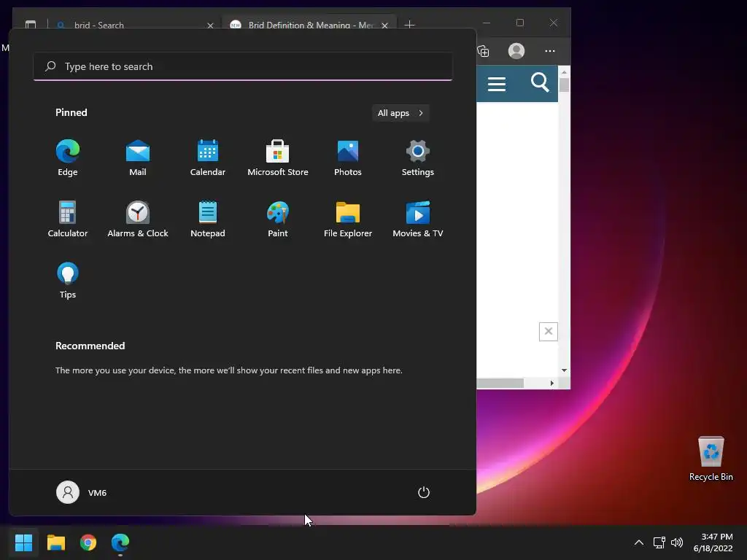Open Edge Settings and more menu
Viewport: 747px width, 560px height.
pyautogui.click(x=550, y=51)
